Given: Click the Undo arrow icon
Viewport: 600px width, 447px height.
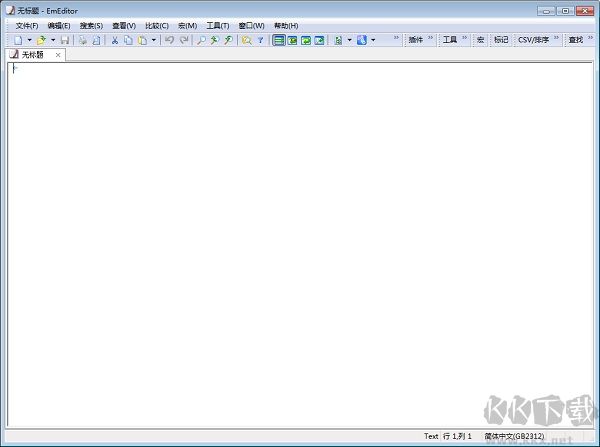Looking at the screenshot, I should click(170, 40).
